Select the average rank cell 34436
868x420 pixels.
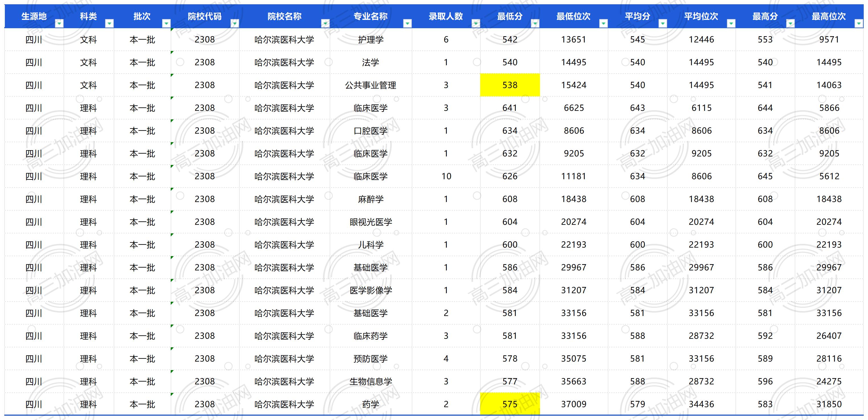point(702,404)
